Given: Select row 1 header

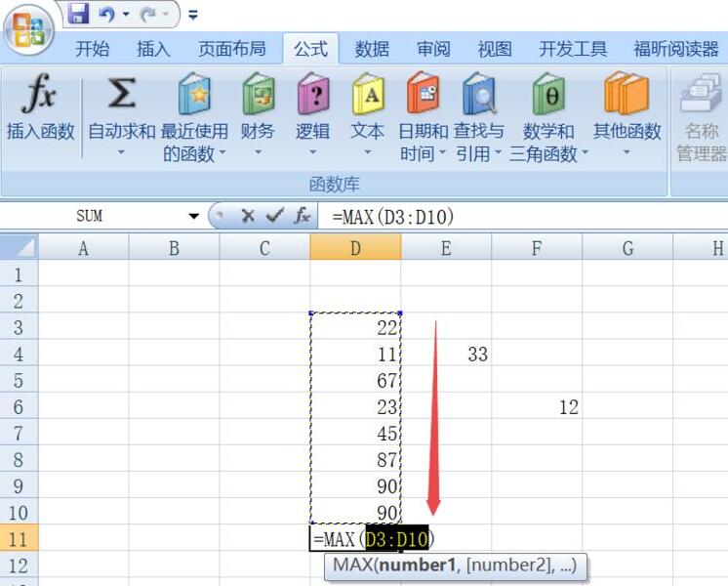Looking at the screenshot, I should (19, 274).
